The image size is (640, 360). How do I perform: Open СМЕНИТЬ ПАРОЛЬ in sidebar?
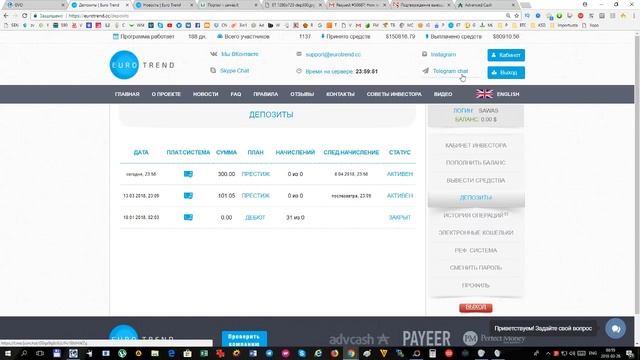(x=476, y=268)
